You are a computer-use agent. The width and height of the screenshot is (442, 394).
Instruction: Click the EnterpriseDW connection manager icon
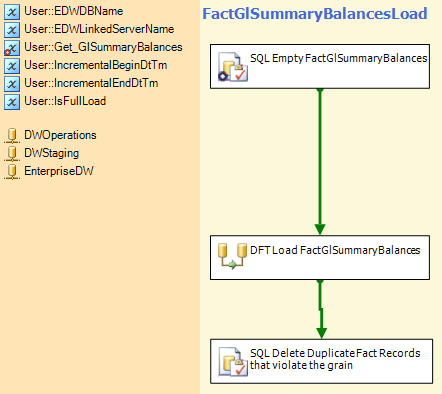(x=12, y=172)
